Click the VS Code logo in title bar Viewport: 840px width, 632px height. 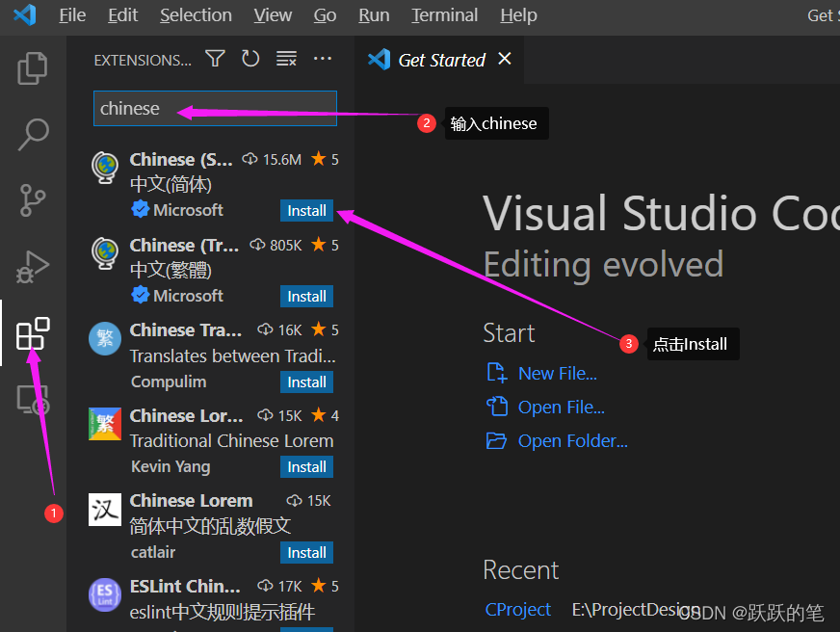point(25,15)
